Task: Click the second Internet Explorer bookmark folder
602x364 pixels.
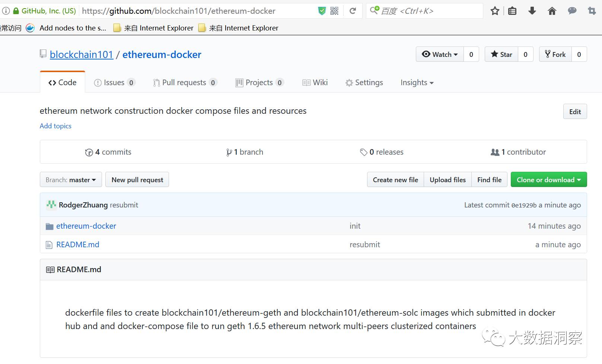Action: click(238, 28)
